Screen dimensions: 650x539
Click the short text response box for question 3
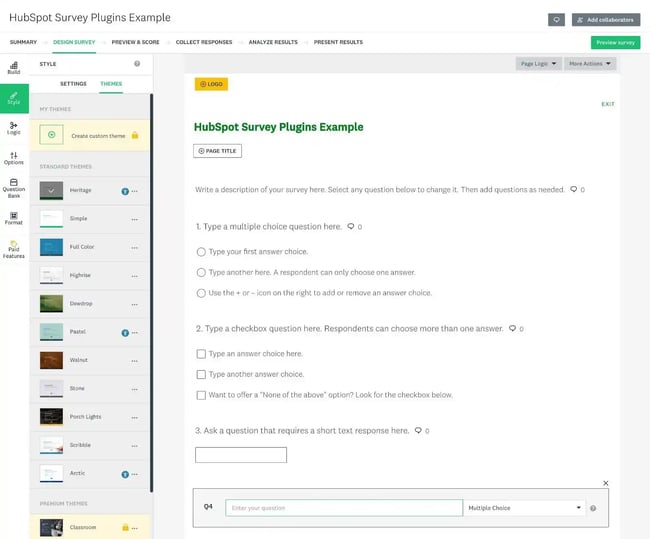pyautogui.click(x=241, y=455)
